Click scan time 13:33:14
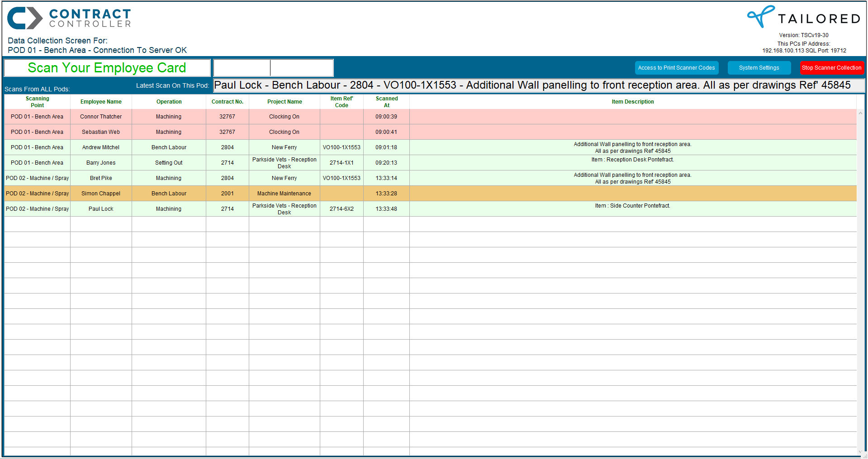 click(386, 178)
